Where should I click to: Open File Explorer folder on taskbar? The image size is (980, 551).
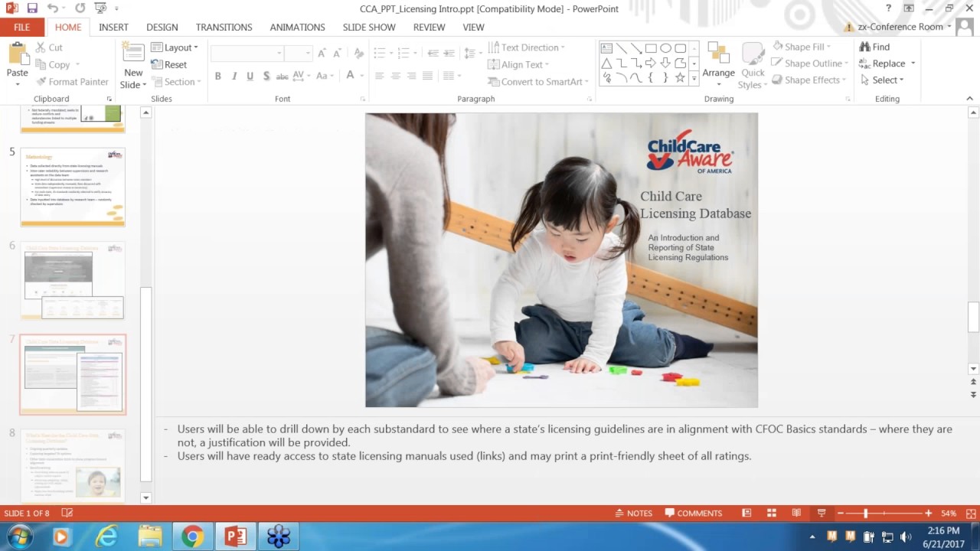pos(149,536)
